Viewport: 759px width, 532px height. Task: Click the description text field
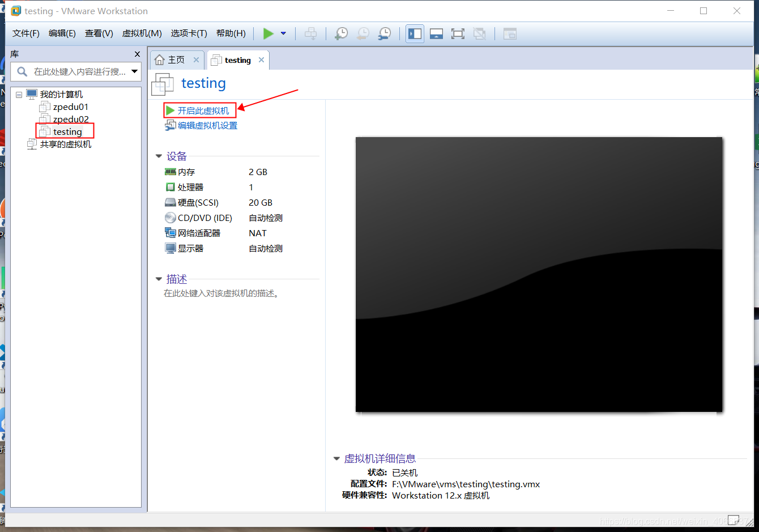click(221, 293)
